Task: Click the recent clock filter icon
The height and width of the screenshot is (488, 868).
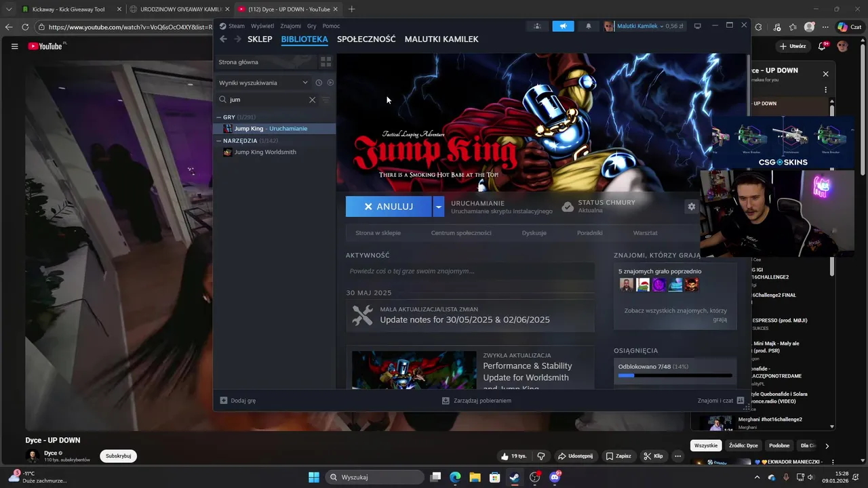Action: click(x=319, y=83)
